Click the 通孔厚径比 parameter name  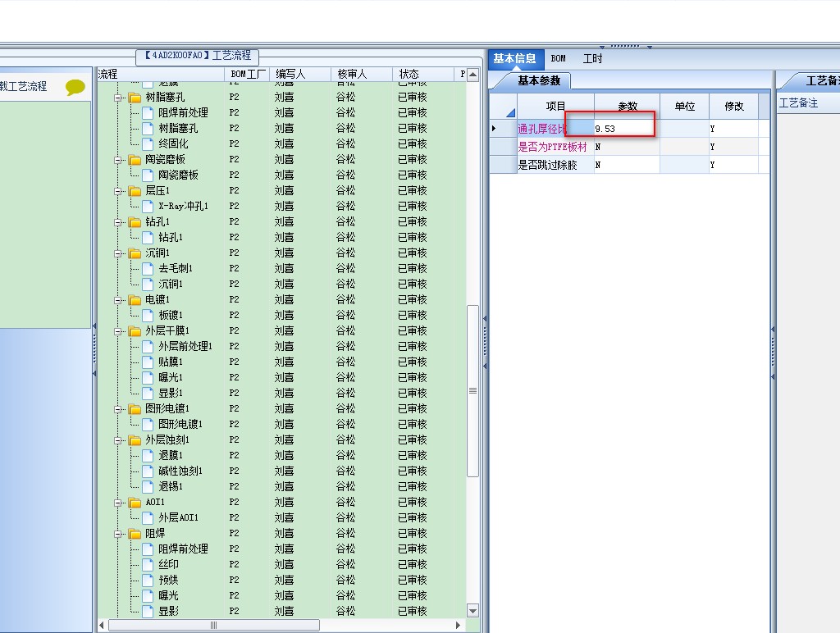(542, 129)
